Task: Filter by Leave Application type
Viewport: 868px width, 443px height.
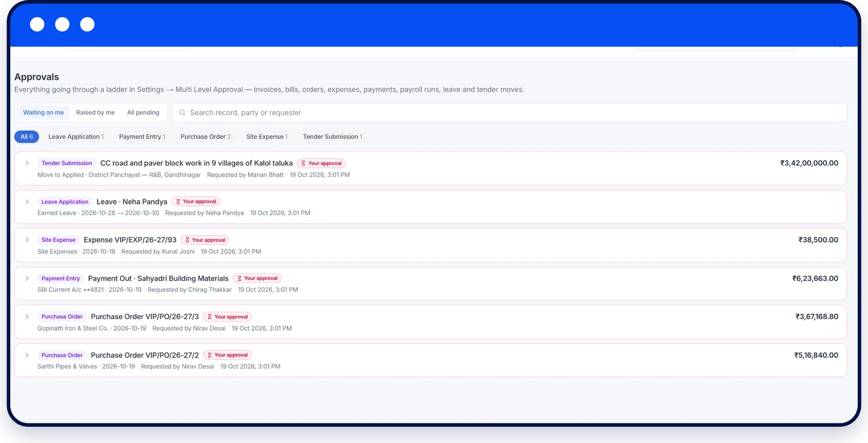Action: [x=76, y=137]
